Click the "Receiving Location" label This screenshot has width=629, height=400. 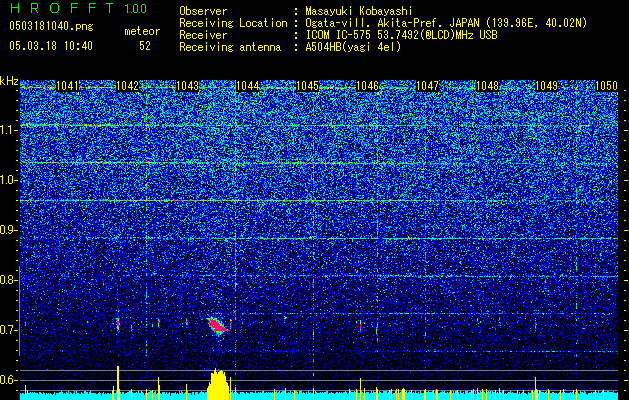(x=233, y=23)
